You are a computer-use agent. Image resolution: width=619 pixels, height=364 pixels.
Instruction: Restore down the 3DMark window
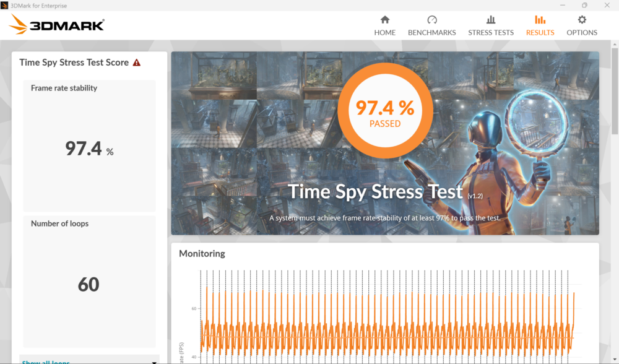pyautogui.click(x=584, y=5)
